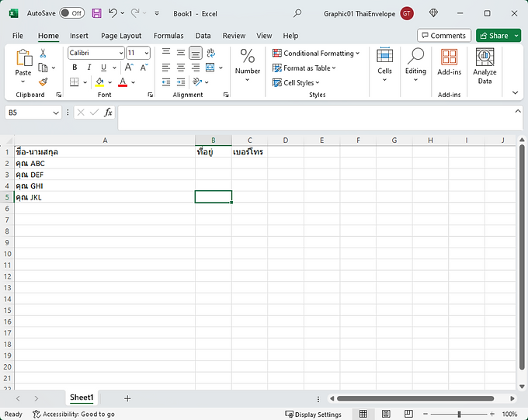The height and width of the screenshot is (420, 528).
Task: Decrease font size with small A
Action: coord(144,68)
